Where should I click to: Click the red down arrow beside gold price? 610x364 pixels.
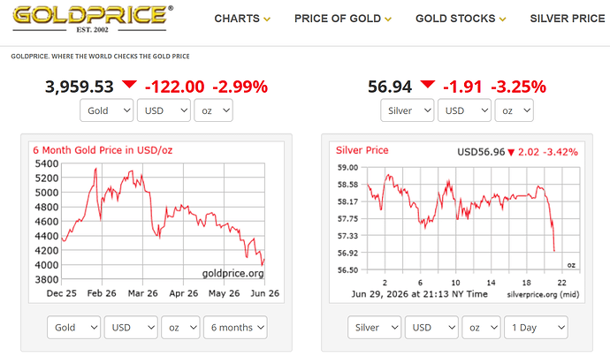pyautogui.click(x=129, y=84)
